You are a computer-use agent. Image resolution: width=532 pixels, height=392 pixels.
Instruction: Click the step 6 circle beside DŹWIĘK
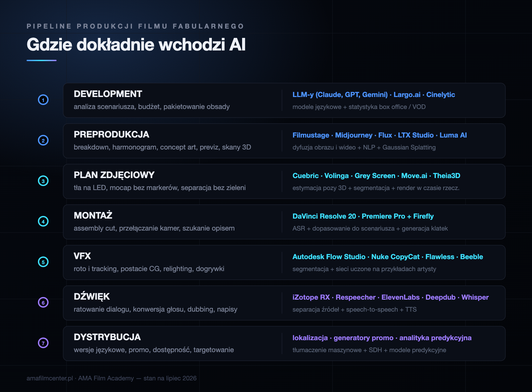pos(43,302)
